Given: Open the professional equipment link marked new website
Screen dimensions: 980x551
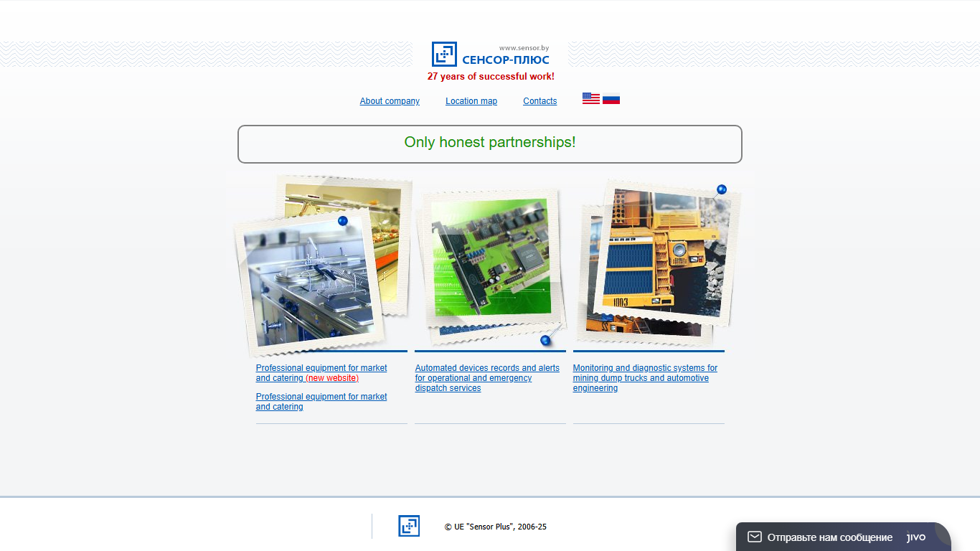Looking at the screenshot, I should [x=321, y=373].
